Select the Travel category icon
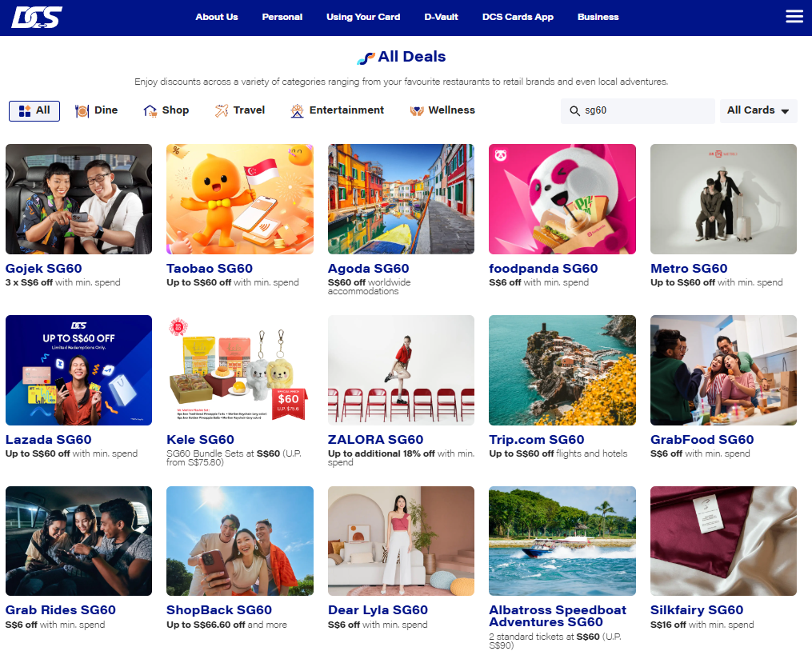Viewport: 812px width, 655px height. point(222,111)
